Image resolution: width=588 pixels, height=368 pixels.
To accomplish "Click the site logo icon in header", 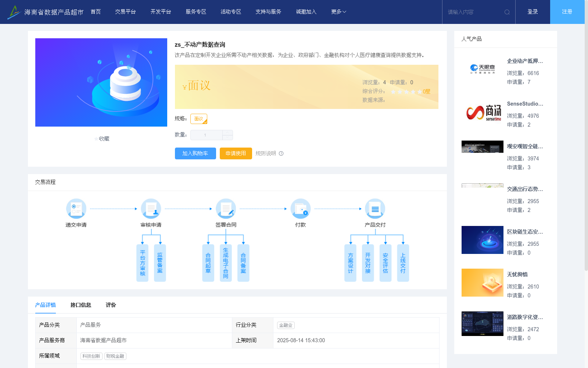I will point(14,12).
